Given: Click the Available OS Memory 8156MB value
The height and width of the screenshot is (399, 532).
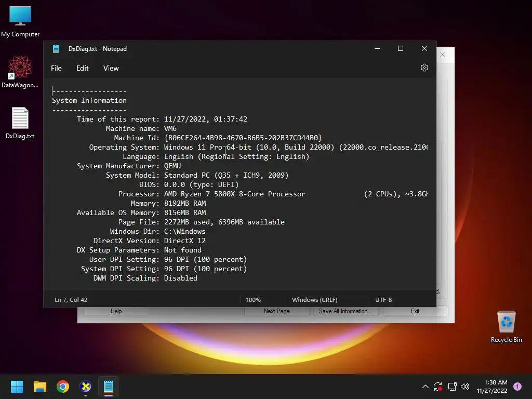Looking at the screenshot, I should click(185, 212).
